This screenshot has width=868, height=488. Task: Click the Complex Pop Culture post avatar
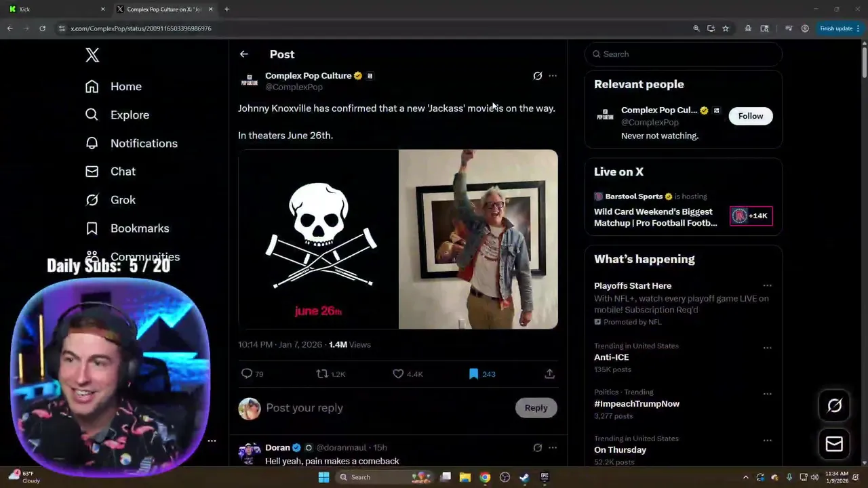(x=249, y=81)
